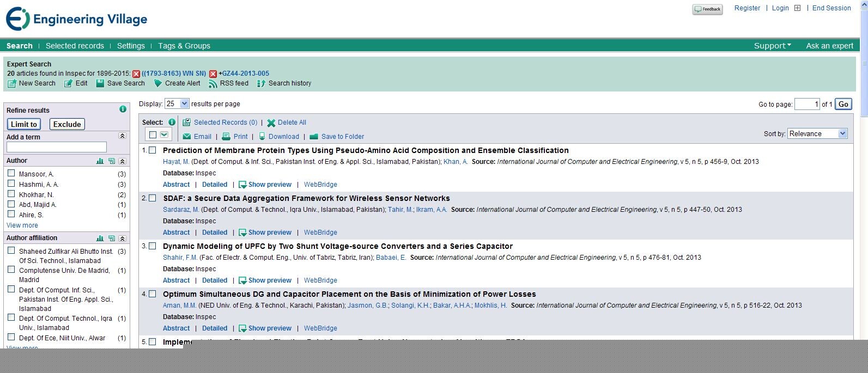Open the Selected records tab

click(75, 46)
